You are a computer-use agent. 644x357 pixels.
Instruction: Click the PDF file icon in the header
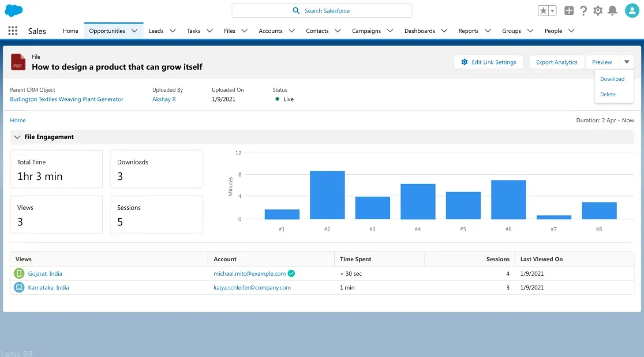click(17, 62)
